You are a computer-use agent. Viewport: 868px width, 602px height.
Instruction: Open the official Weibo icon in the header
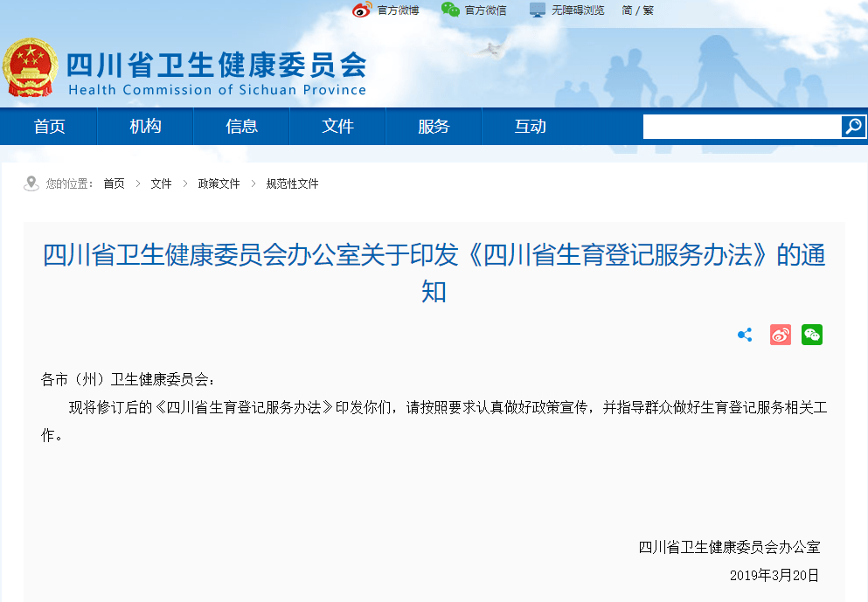click(x=362, y=10)
